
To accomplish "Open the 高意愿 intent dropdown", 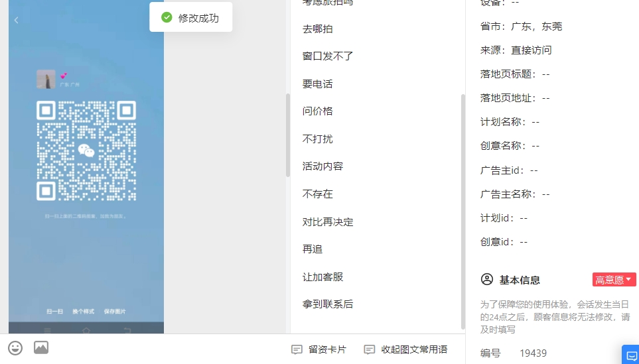I will click(614, 280).
